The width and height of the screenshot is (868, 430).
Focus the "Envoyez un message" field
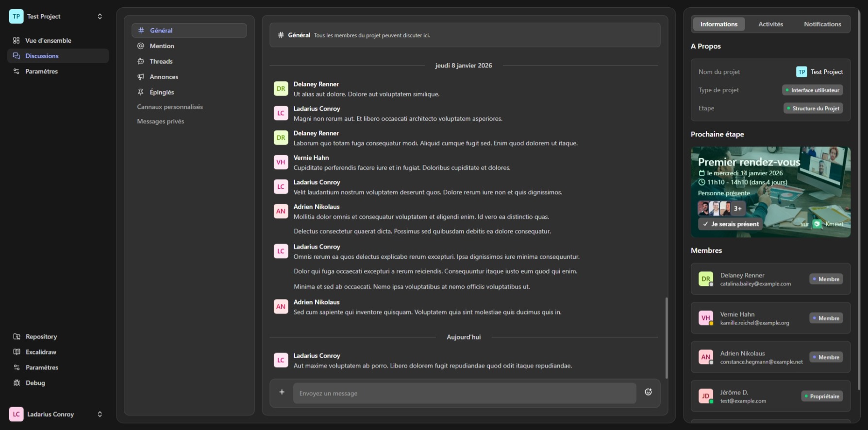[x=464, y=394]
